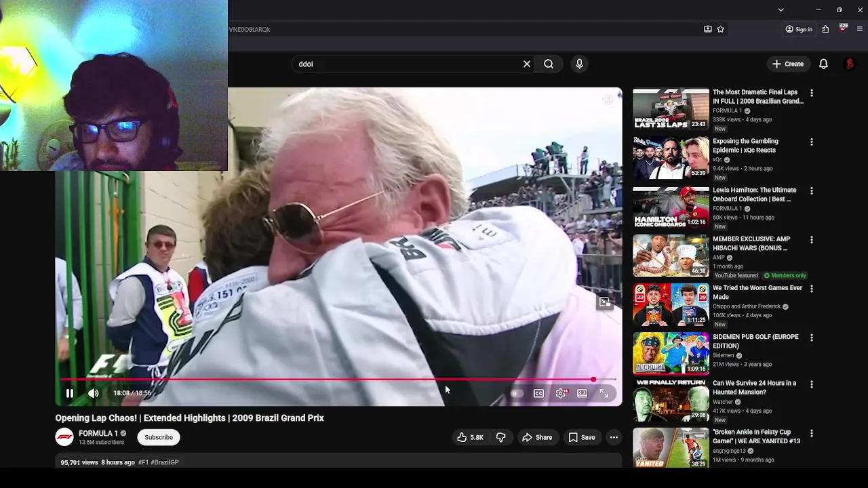
Task: Open options for SIDEMEN PUB GOLF video
Action: pos(811,338)
